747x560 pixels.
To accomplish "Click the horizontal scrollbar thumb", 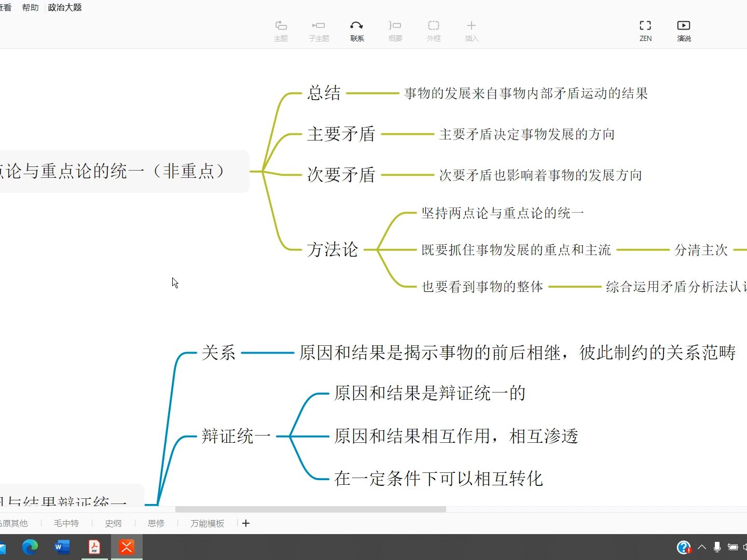I will tap(310, 509).
